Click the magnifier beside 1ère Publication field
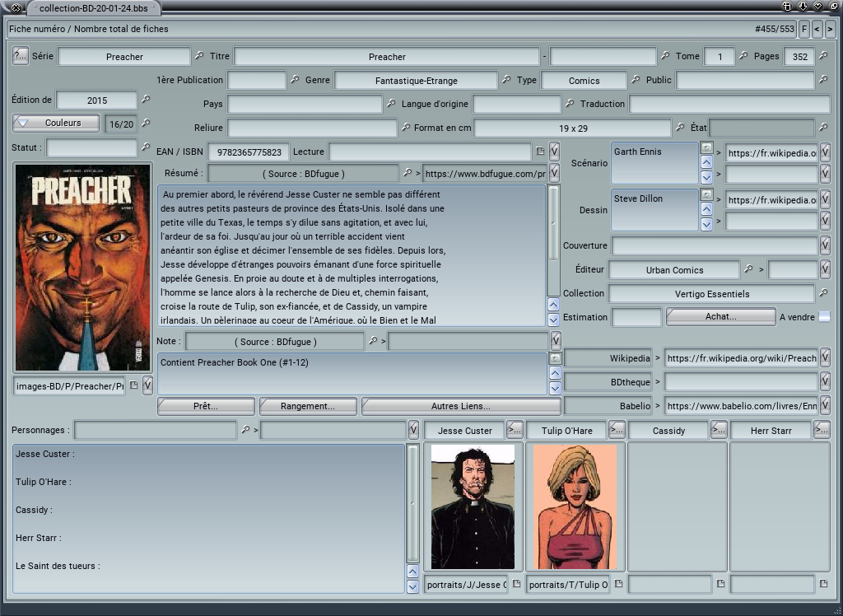 (x=295, y=80)
